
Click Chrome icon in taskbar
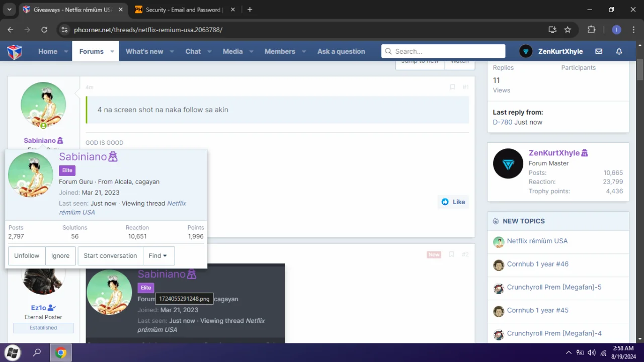[61, 352]
